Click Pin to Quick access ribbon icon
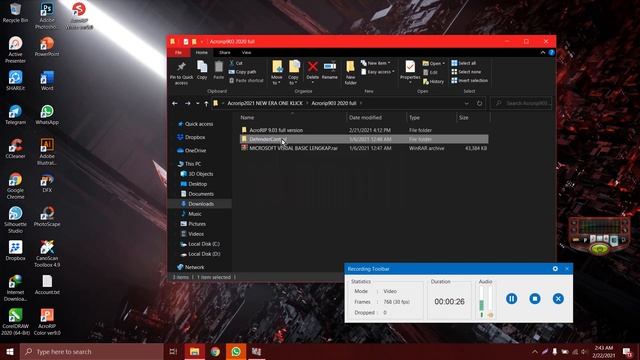 click(181, 73)
